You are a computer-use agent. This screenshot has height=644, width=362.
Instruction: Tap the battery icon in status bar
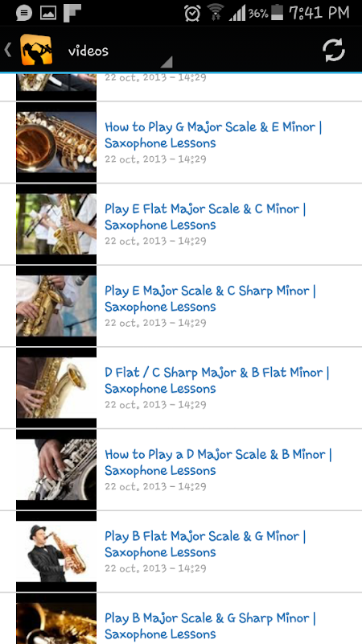coord(278,12)
